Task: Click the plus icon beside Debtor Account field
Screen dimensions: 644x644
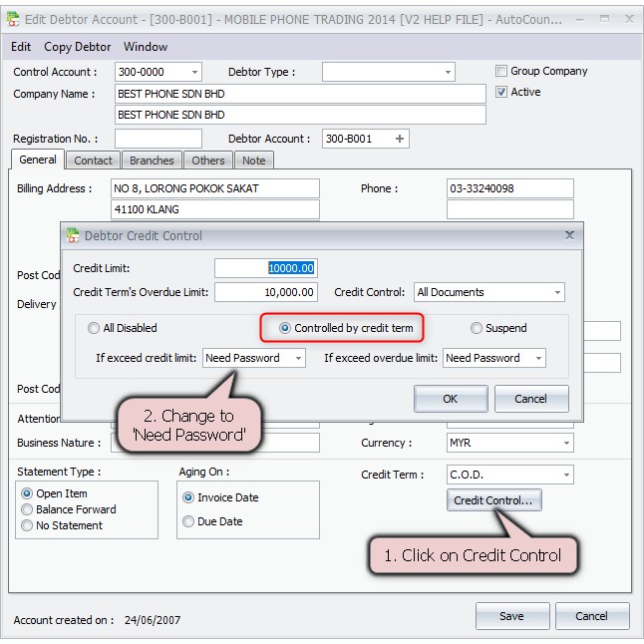Action: tap(400, 140)
